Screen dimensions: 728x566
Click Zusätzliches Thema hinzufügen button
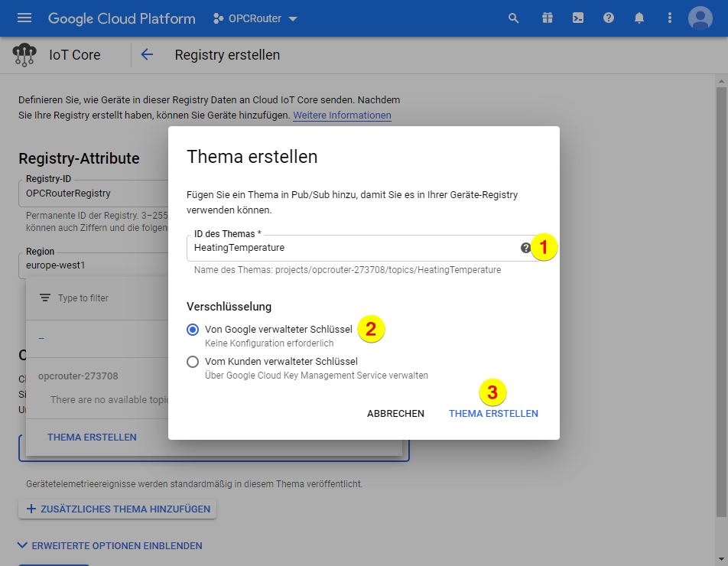coord(118,509)
